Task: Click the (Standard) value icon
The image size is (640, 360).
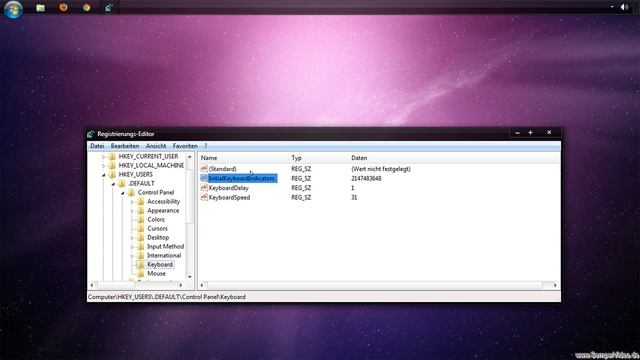Action: point(204,169)
